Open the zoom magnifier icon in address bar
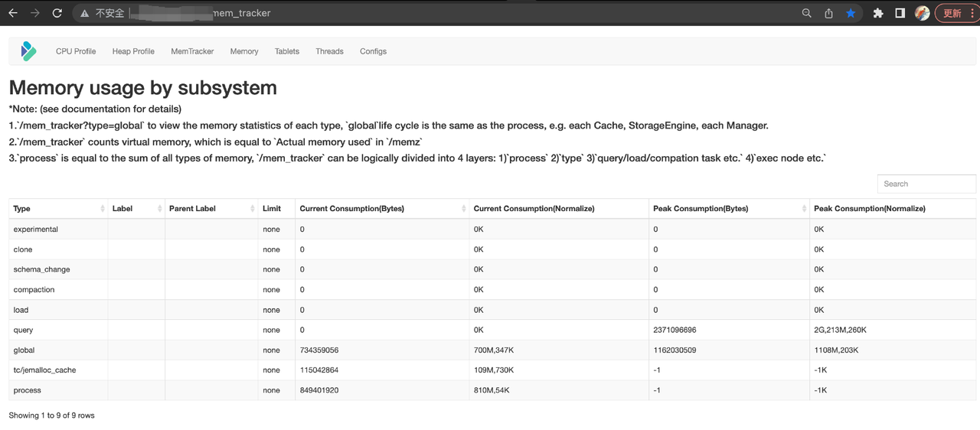This screenshot has width=980, height=430. [806, 13]
